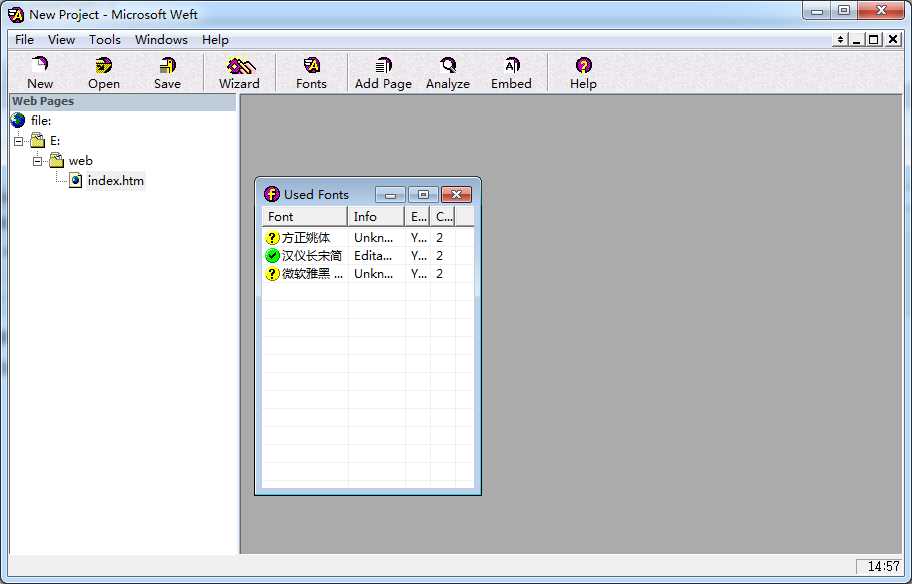Screen dimensions: 912x584
Task: Minimize the Used Fonts window
Action: tap(390, 194)
